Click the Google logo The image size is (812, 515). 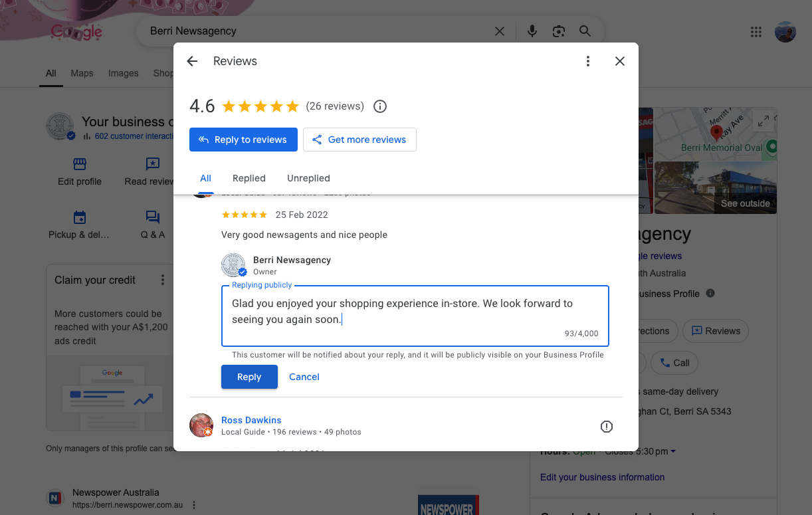pyautogui.click(x=76, y=31)
